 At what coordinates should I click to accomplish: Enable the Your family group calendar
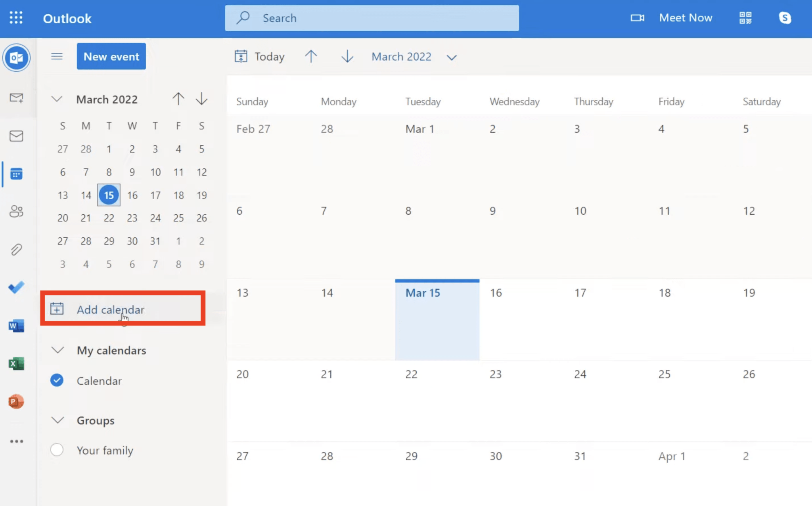57,450
